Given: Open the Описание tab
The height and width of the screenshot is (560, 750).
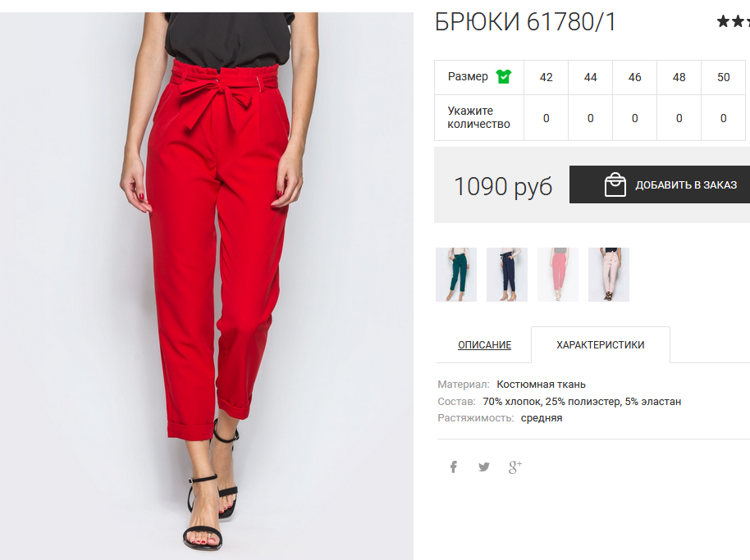Looking at the screenshot, I should [x=484, y=345].
